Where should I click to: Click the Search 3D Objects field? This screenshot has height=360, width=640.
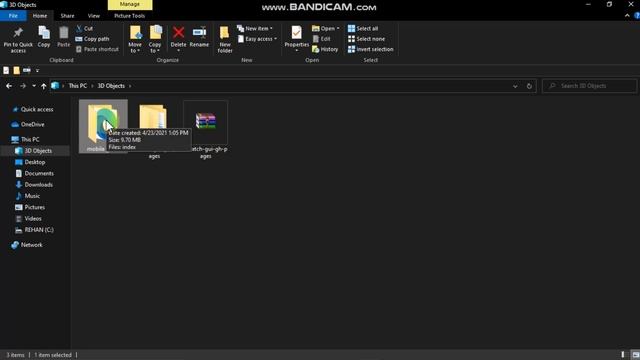click(589, 86)
